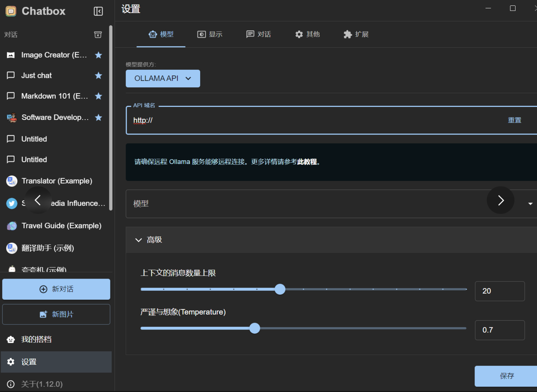
Task: Open the 模型 selection combo box
Action: point(331,204)
